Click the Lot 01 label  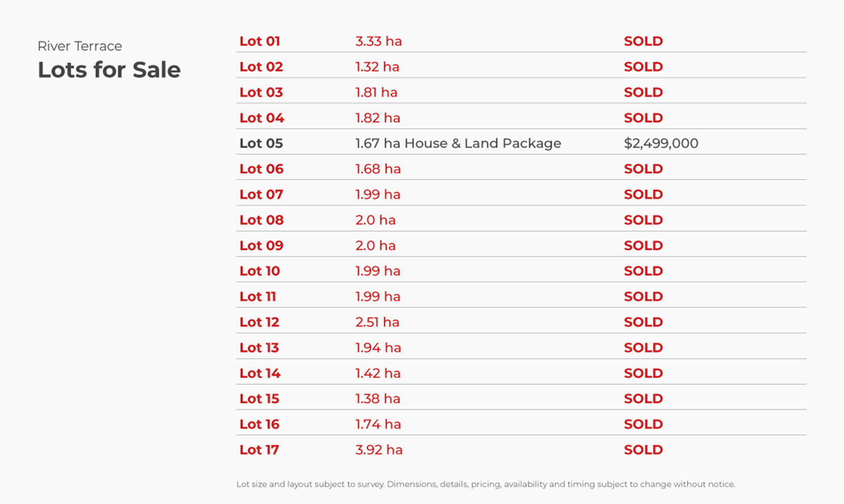260,41
